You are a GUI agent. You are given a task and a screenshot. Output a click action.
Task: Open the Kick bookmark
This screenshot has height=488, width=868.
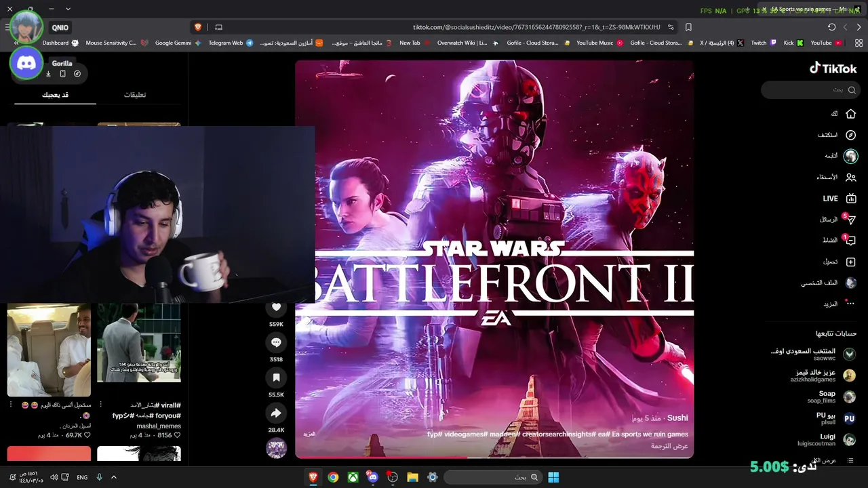click(793, 43)
